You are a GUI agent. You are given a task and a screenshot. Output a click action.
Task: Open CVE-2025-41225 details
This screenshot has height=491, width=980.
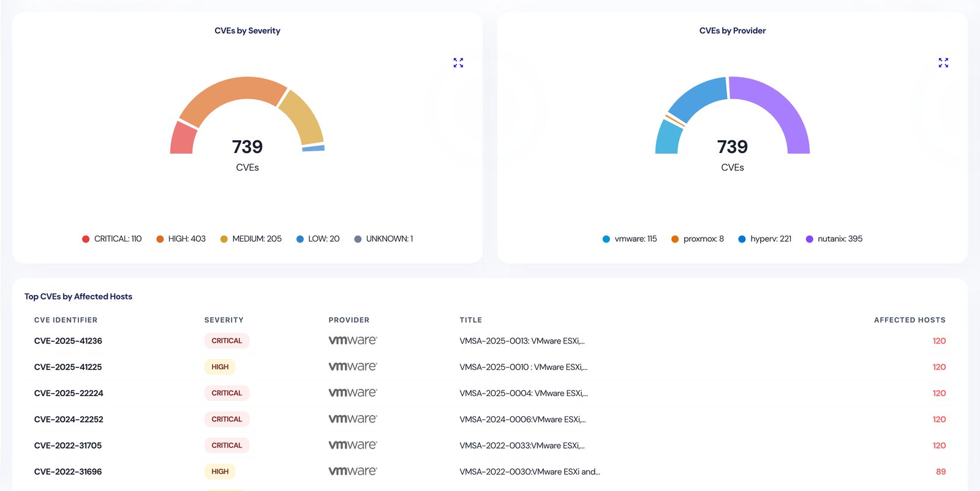pyautogui.click(x=68, y=367)
